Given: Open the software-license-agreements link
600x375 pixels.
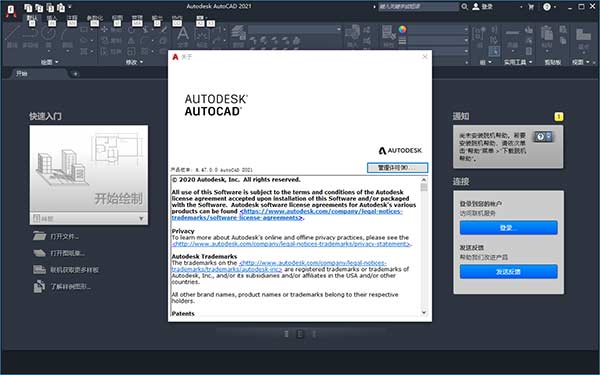Looking at the screenshot, I should [x=287, y=214].
